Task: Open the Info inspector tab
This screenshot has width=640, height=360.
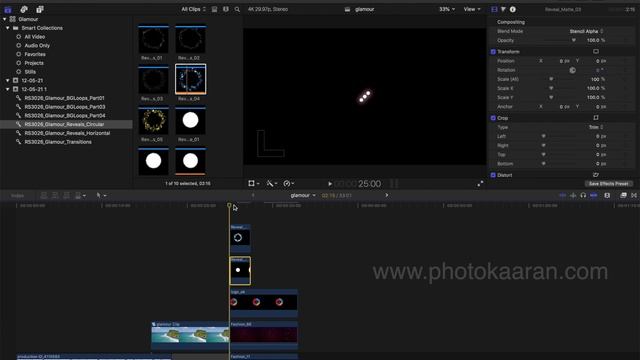Action: coord(513,9)
